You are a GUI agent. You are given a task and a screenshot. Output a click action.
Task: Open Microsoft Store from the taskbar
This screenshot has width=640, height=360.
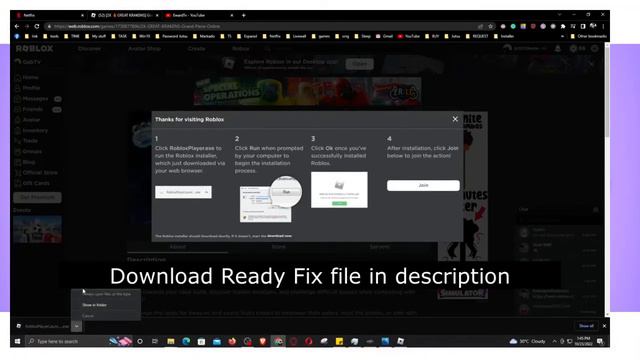pos(201,341)
